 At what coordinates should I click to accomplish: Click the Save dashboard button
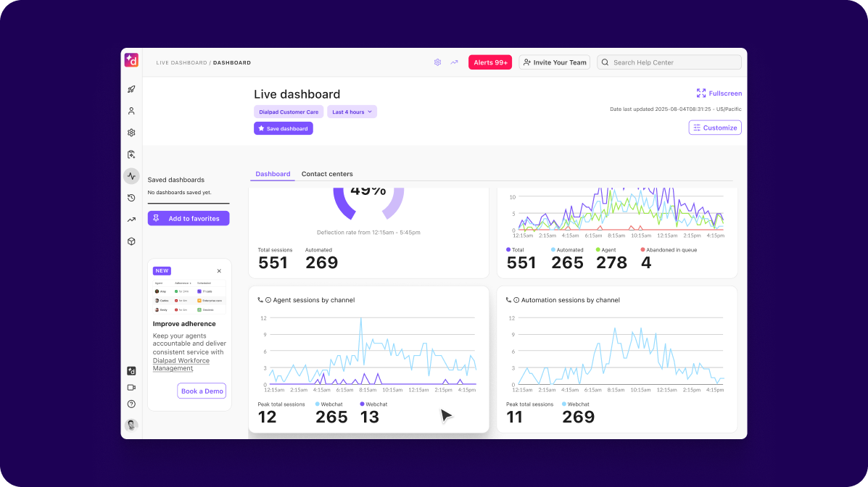pyautogui.click(x=284, y=128)
